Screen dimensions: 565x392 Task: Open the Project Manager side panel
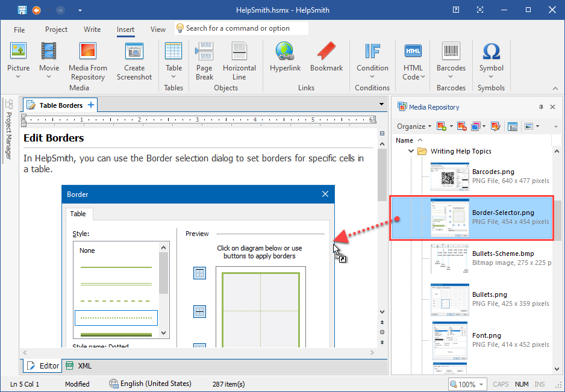pos(8,129)
